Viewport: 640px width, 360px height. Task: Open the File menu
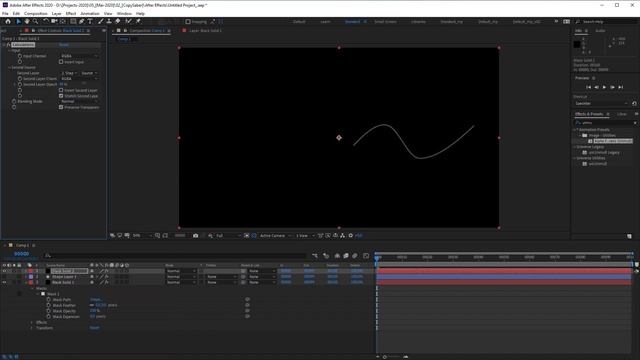pyautogui.click(x=5, y=13)
